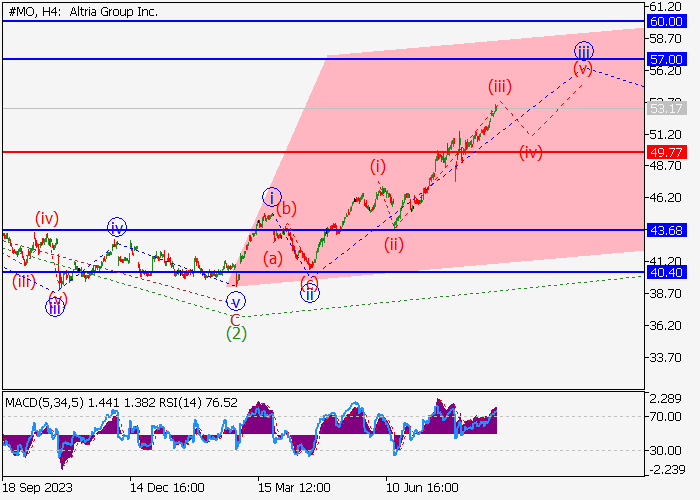The image size is (700, 500).
Task: Click the 38.70 price axis value
Action: coord(665,294)
